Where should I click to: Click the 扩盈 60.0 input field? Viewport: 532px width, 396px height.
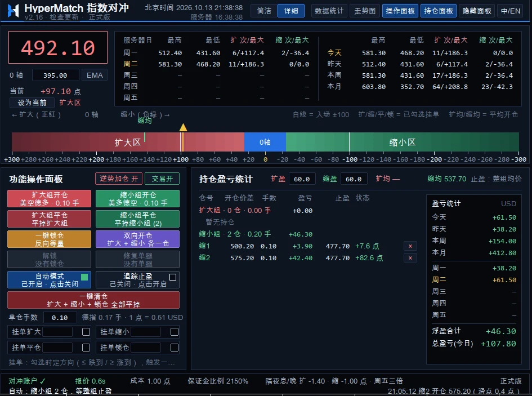(x=302, y=179)
